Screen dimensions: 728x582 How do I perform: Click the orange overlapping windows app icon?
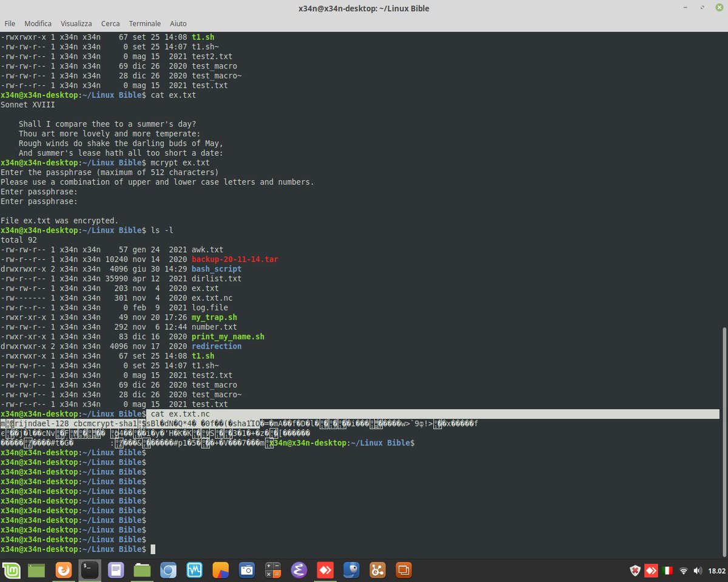(403, 570)
